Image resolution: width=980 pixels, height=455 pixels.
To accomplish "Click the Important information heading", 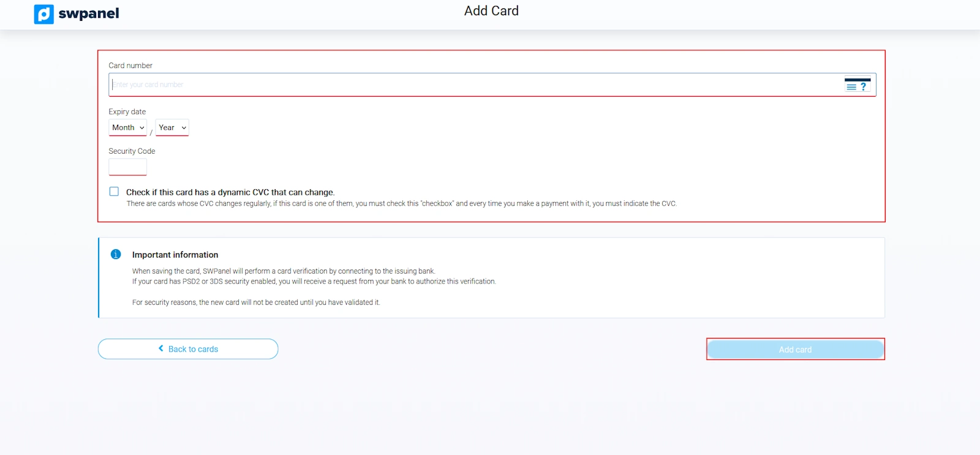I will (175, 255).
